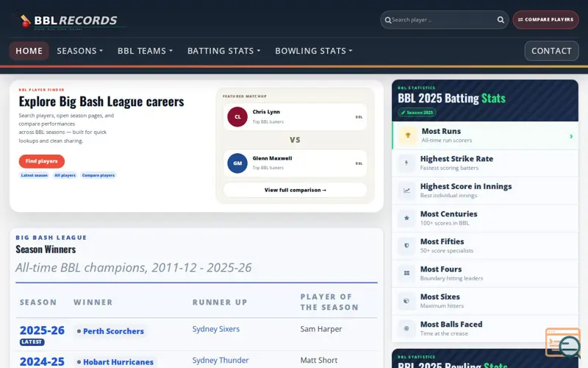
Task: Click Glenn Maxwell GM avatar
Action: (237, 163)
